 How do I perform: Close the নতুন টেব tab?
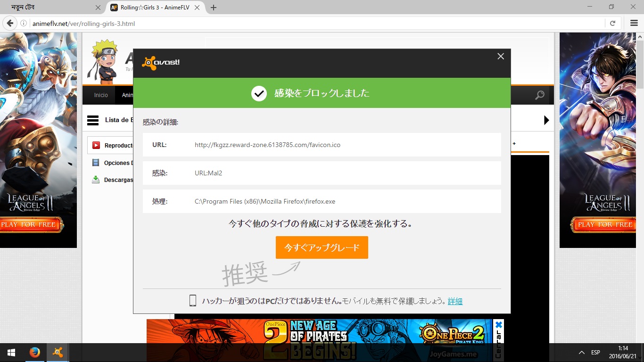coord(98,8)
